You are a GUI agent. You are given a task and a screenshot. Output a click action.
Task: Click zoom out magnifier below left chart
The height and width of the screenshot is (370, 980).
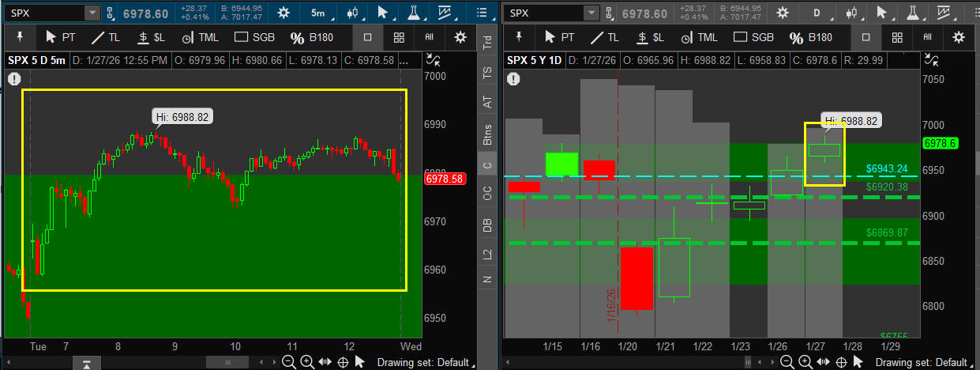click(289, 362)
